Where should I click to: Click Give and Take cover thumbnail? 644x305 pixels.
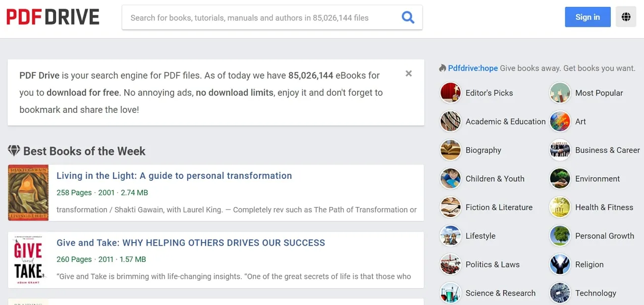[x=28, y=260]
